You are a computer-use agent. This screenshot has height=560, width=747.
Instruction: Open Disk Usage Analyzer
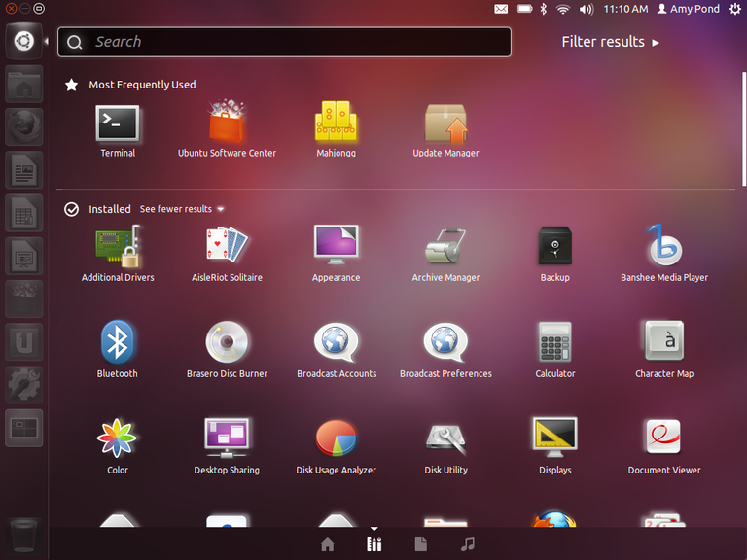pyautogui.click(x=336, y=438)
